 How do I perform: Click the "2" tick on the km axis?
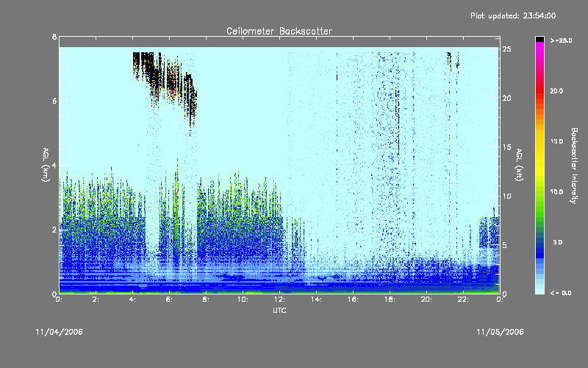point(54,230)
